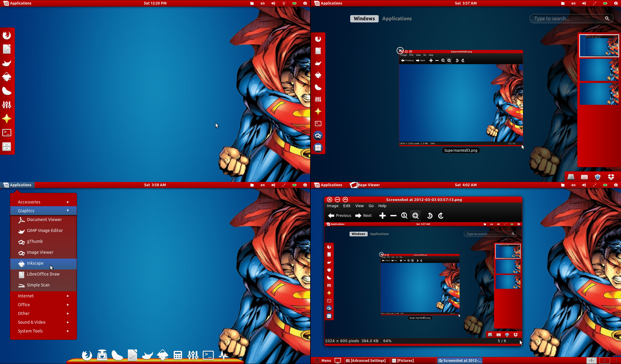Open the keyboard tray icon in the overview
The width and height of the screenshot is (621, 364).
pyautogui.click(x=584, y=177)
